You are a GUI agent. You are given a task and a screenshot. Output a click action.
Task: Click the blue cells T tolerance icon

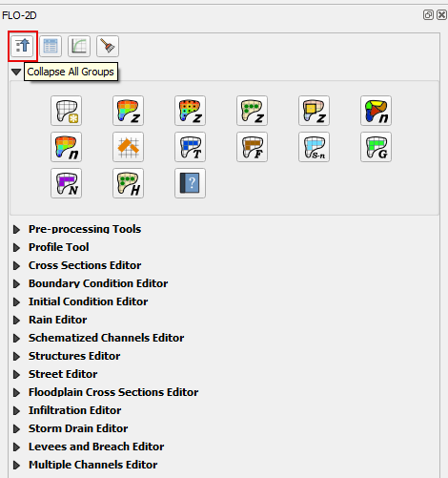point(191,147)
